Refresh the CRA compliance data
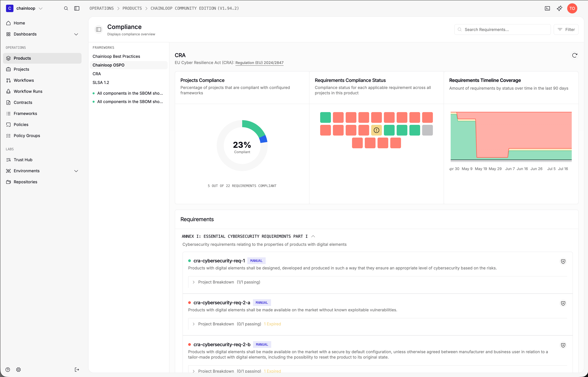 coord(575,55)
